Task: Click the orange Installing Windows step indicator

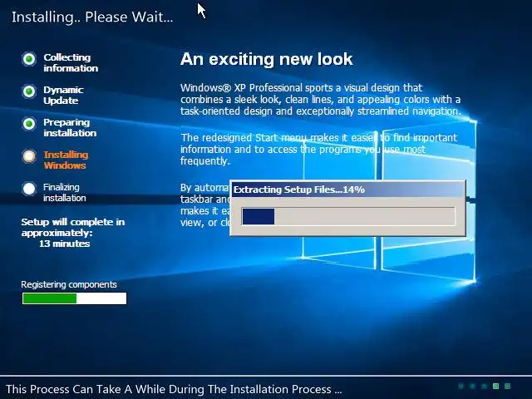Action: coord(29,156)
